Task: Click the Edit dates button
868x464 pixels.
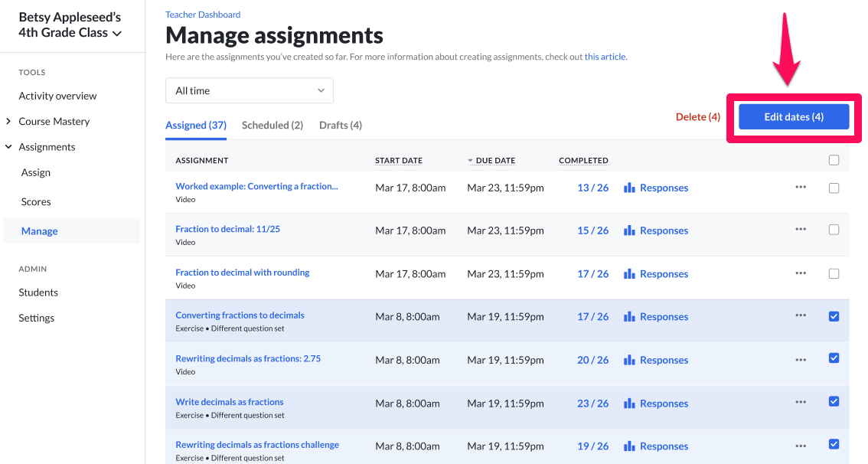Action: (794, 116)
